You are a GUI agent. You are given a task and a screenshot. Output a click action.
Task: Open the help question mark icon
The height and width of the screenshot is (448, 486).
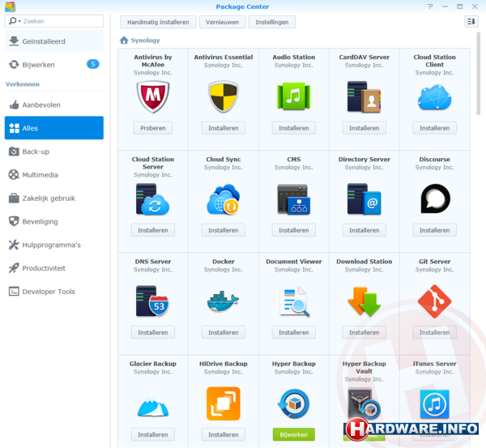430,6
